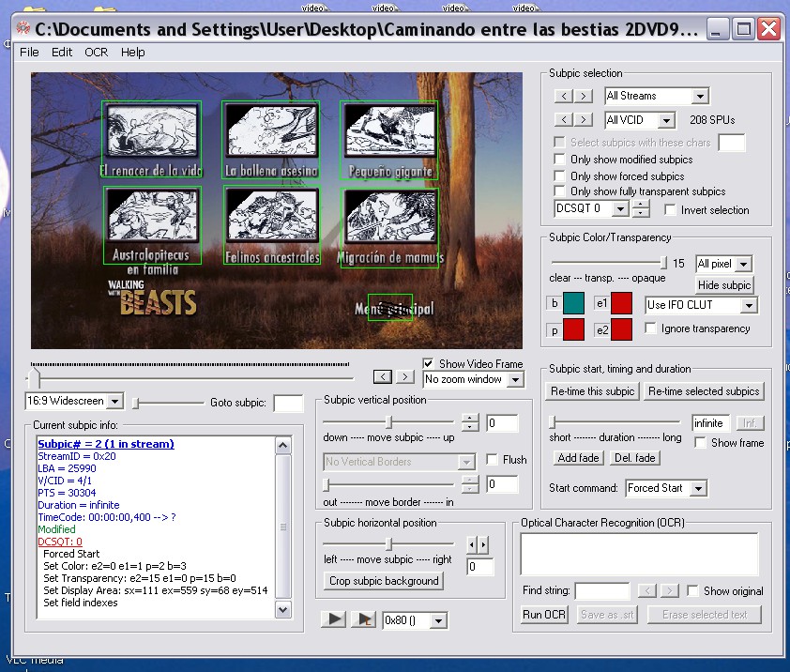Click the Run OCR button
The width and height of the screenshot is (790, 672).
pyautogui.click(x=544, y=615)
